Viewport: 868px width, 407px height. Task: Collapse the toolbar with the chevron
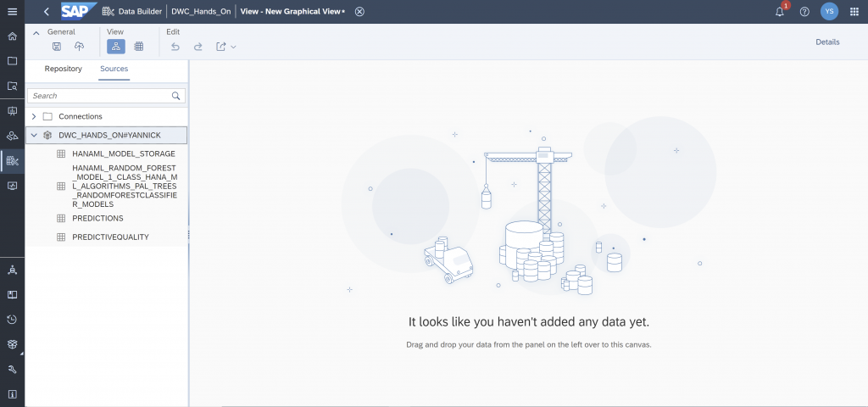[x=36, y=33]
